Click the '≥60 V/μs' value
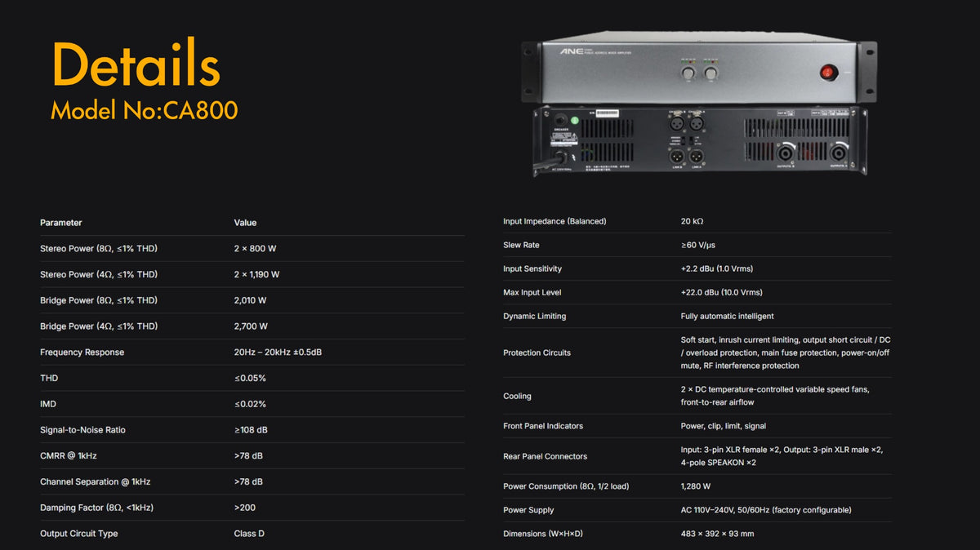 (698, 245)
